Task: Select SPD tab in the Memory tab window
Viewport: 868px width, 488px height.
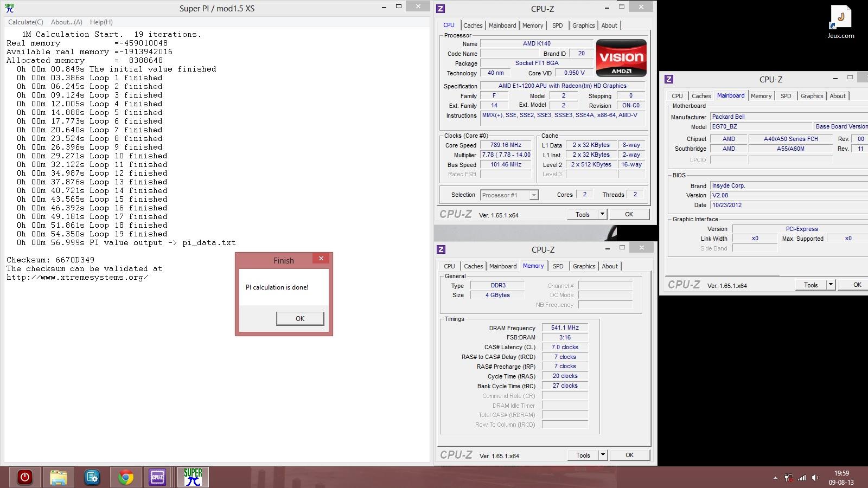Action: 558,266
